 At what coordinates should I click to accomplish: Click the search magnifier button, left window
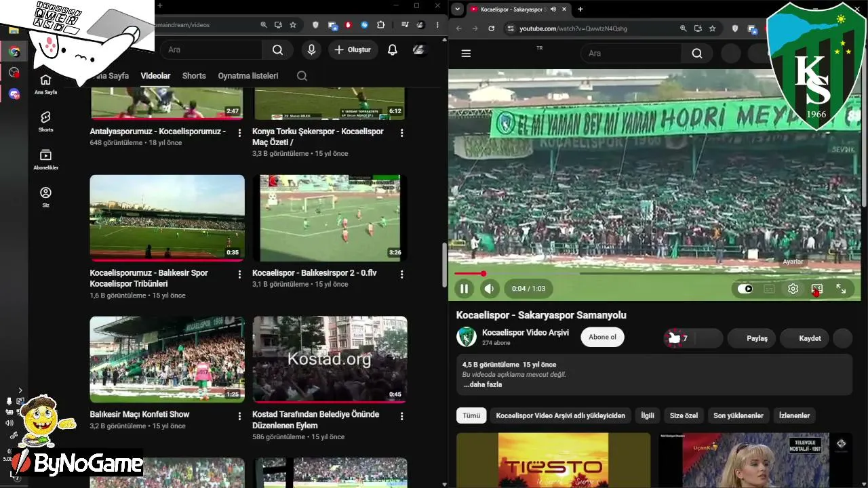point(277,49)
